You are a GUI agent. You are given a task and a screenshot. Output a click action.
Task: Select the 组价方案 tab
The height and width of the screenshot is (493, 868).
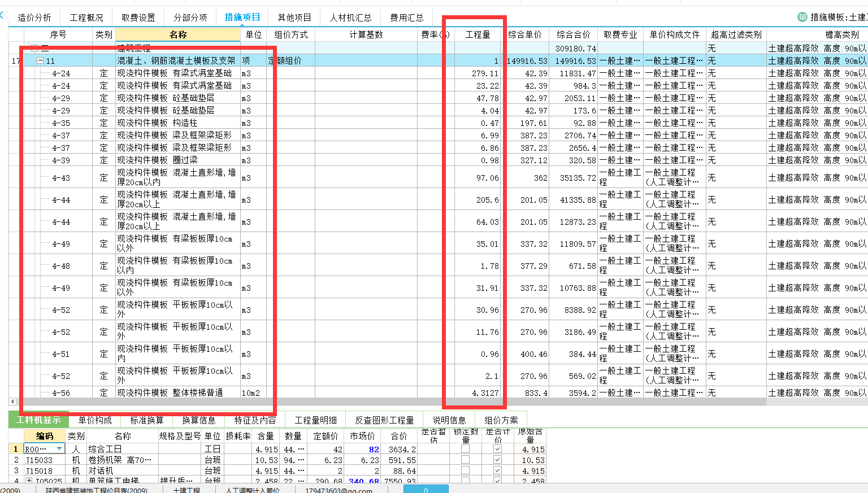pyautogui.click(x=501, y=420)
